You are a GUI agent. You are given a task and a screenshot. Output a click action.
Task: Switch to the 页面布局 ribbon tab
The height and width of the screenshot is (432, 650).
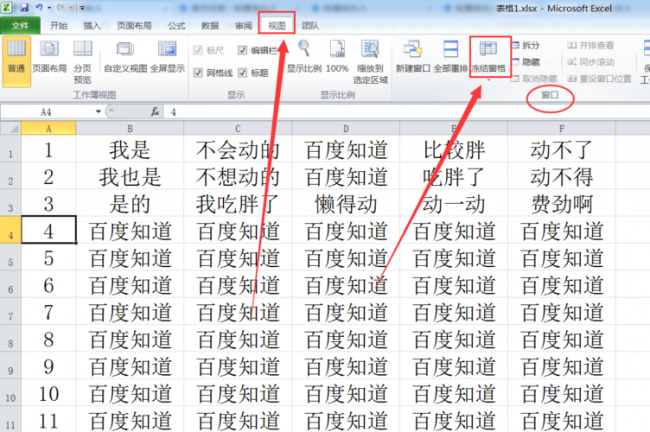click(134, 26)
